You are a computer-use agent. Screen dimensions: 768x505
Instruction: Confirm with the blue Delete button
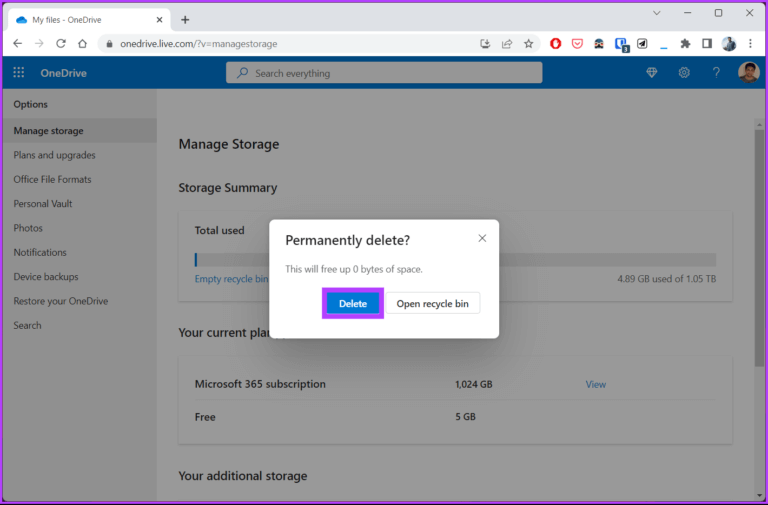click(353, 304)
